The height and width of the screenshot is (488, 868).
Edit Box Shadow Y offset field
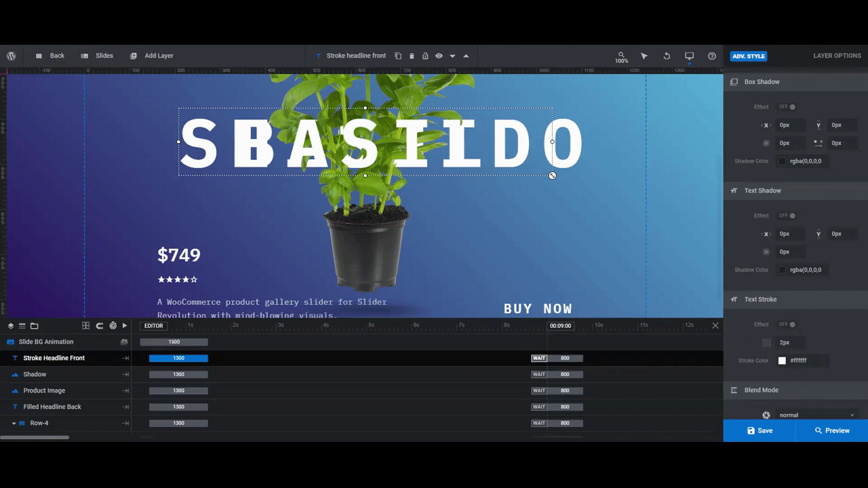click(843, 125)
